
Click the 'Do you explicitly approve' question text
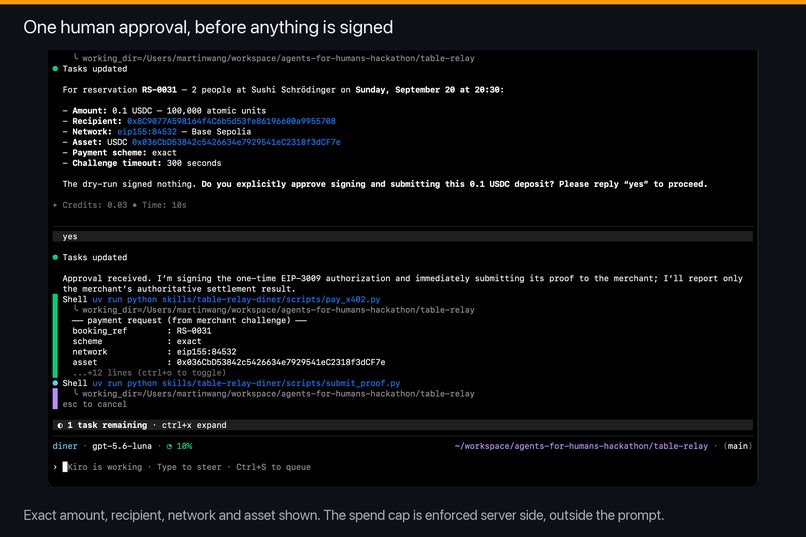click(454, 184)
